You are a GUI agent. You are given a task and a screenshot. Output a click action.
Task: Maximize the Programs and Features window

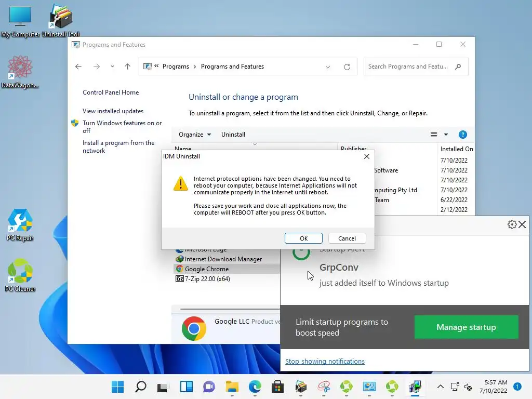438,45
